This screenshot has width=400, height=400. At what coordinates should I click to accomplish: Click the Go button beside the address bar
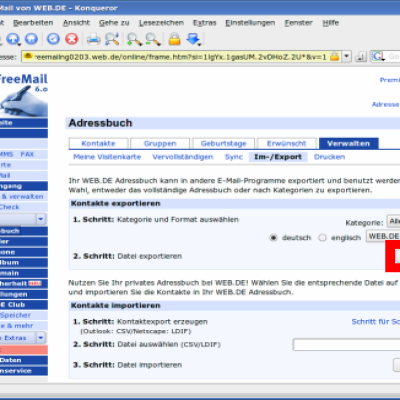point(361,57)
